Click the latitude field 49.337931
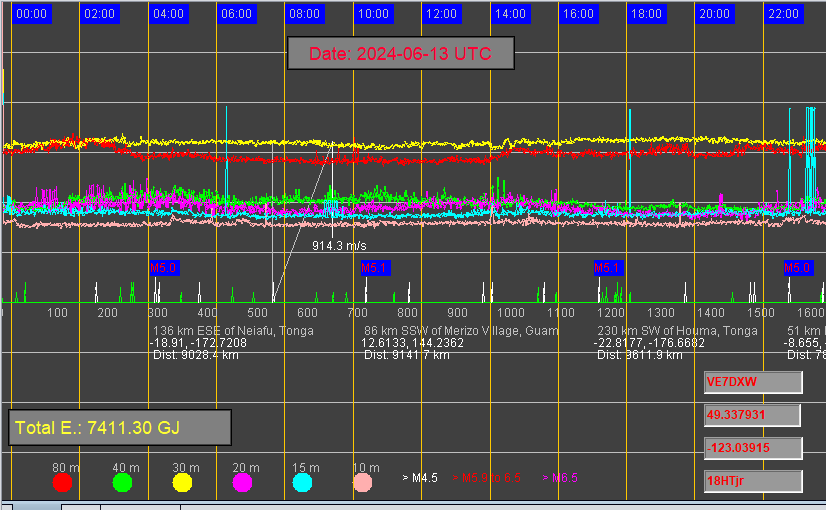Image resolution: width=826 pixels, height=510 pixels. point(753,415)
